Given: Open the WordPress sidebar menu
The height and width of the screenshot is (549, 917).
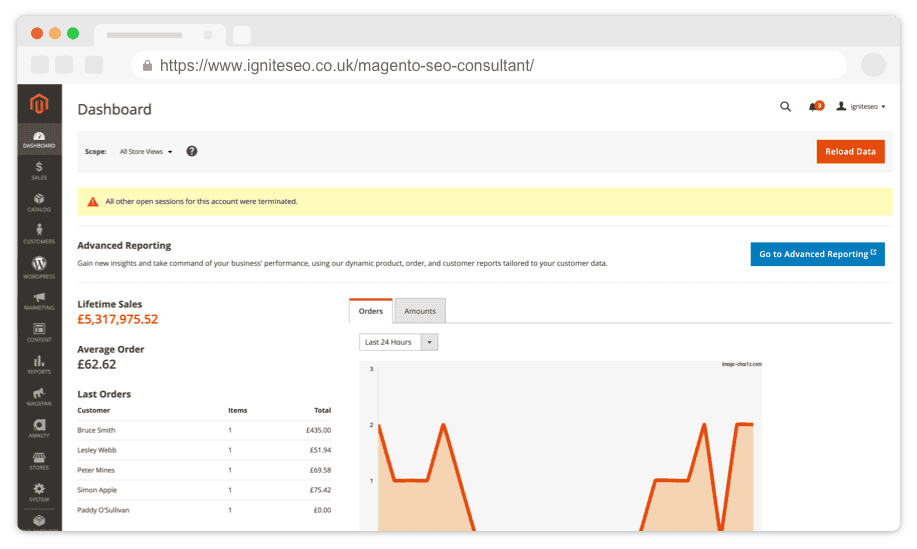Looking at the screenshot, I should click(x=39, y=267).
